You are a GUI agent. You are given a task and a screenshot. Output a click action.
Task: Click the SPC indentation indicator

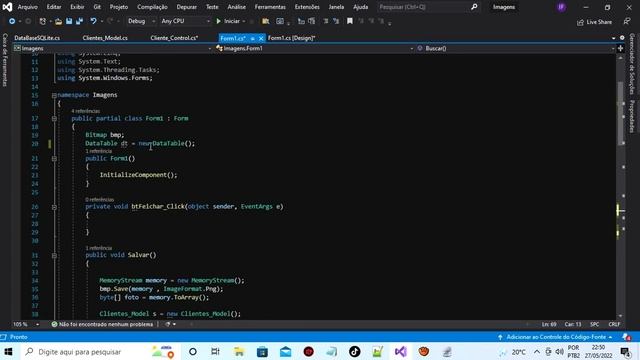[x=595, y=324]
